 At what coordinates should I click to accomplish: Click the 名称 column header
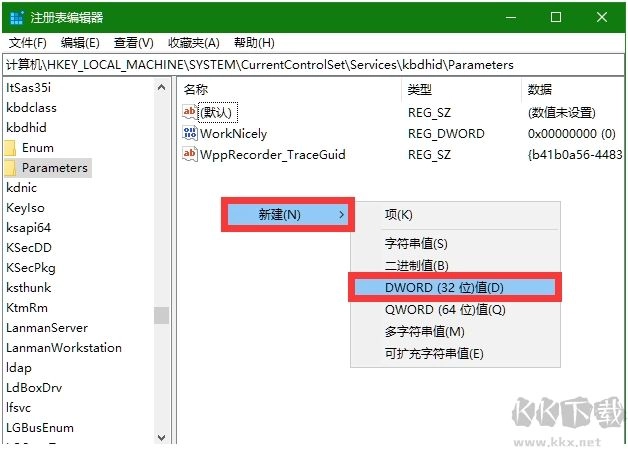pyautogui.click(x=196, y=89)
